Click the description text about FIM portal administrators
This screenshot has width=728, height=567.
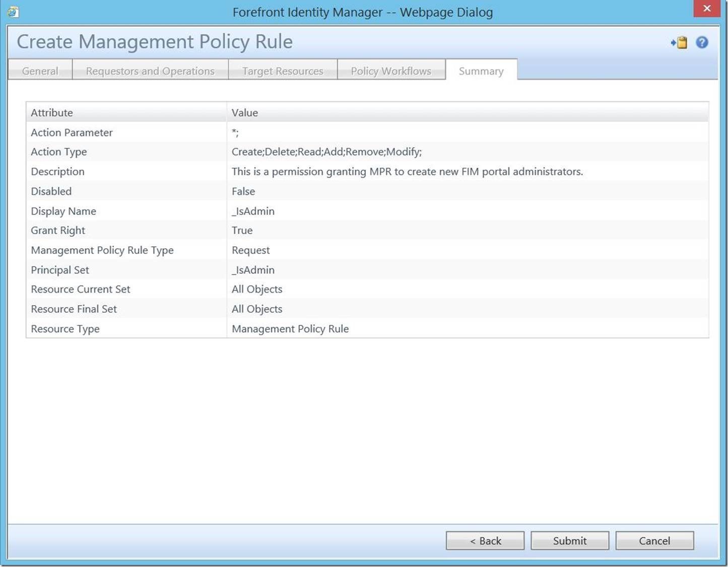pos(407,172)
